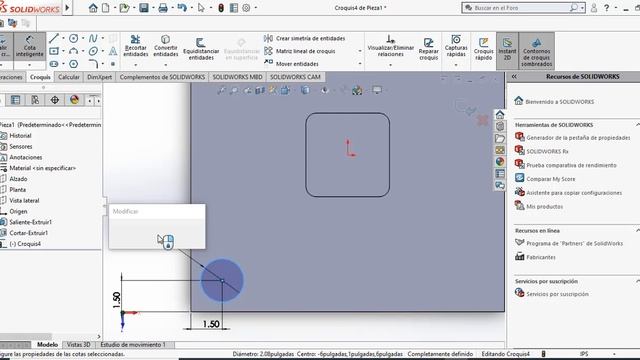Click Convertir entidades tool
The width and height of the screenshot is (640, 360).
[166, 46]
